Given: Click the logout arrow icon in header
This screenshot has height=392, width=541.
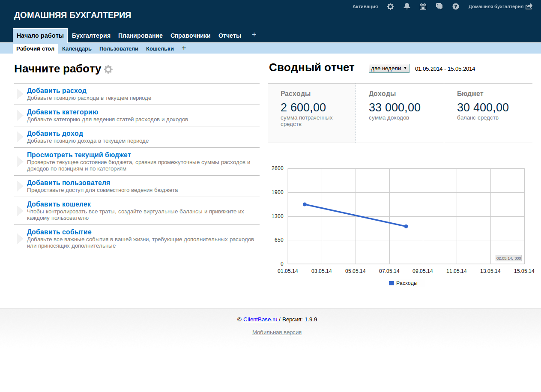Looking at the screenshot, I should tap(529, 6).
